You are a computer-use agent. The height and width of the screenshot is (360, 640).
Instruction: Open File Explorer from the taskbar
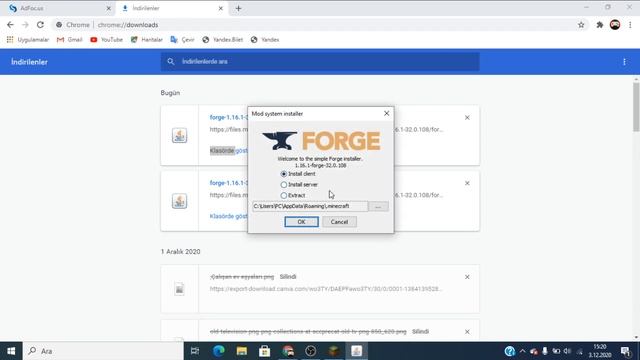pyautogui.click(x=242, y=351)
